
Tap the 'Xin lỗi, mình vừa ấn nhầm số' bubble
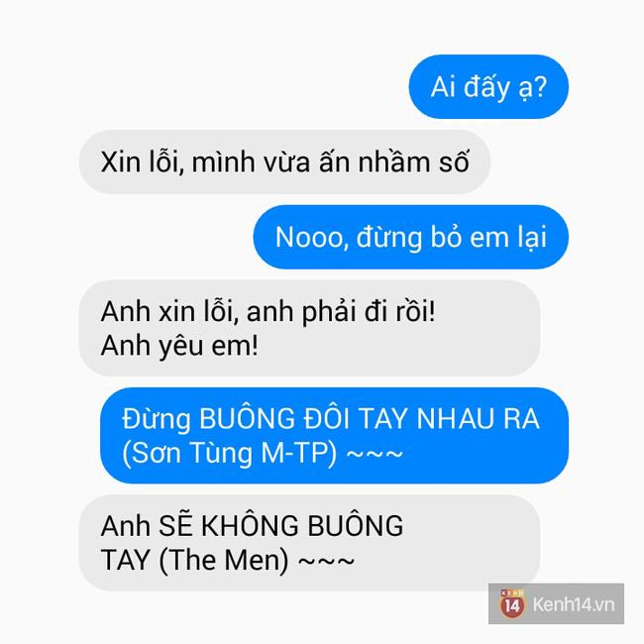284,161
